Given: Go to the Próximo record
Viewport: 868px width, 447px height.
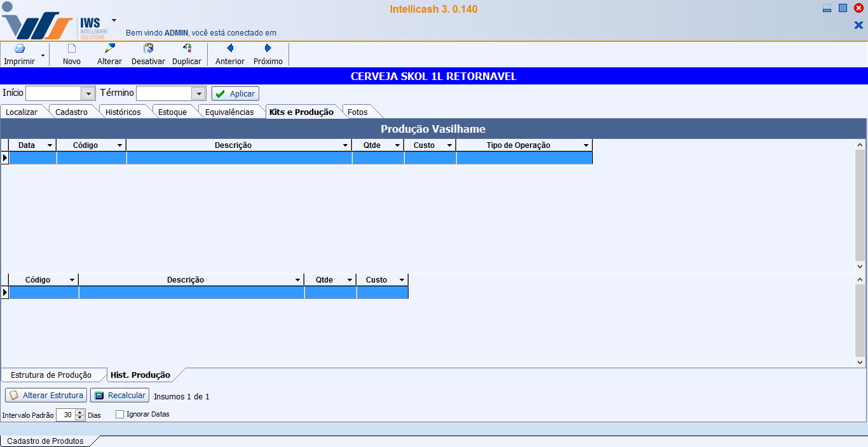Looking at the screenshot, I should 268,55.
